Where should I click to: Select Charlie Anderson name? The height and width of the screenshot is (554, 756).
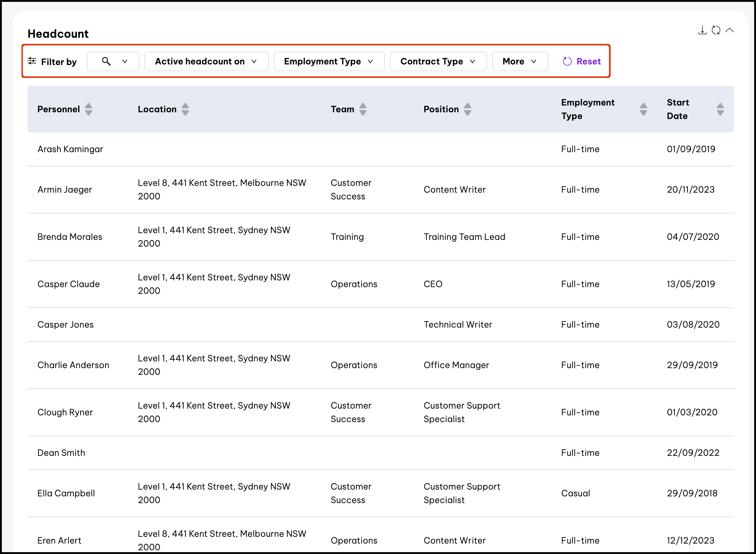[x=73, y=365]
